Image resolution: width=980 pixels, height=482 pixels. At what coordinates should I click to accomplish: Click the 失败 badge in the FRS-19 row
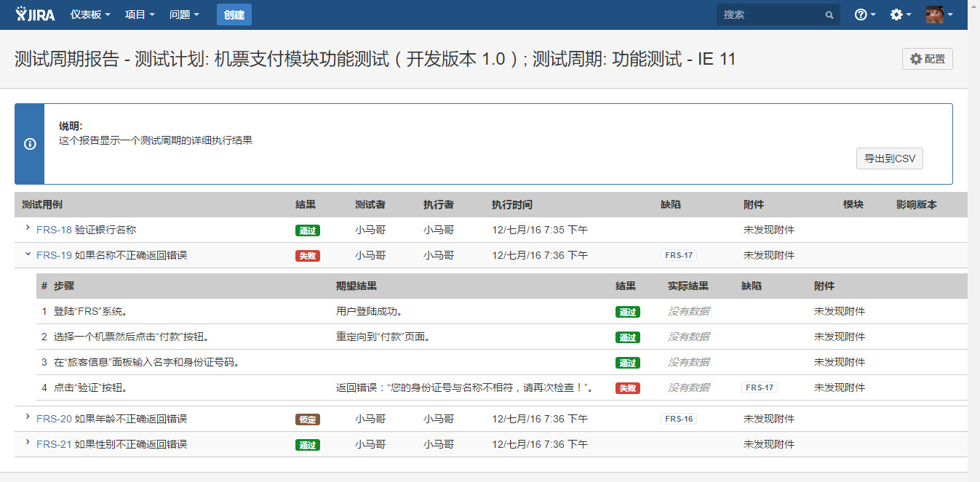click(x=308, y=256)
